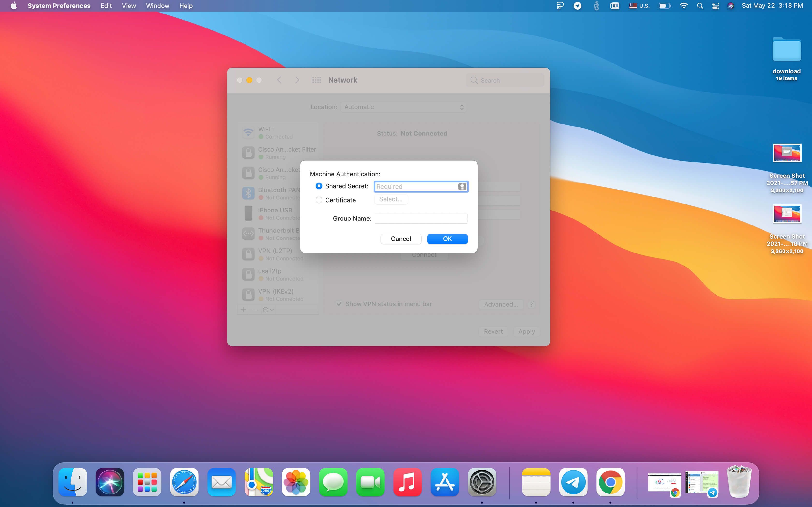Open Control Center from menu bar
The height and width of the screenshot is (507, 812).
point(715,6)
